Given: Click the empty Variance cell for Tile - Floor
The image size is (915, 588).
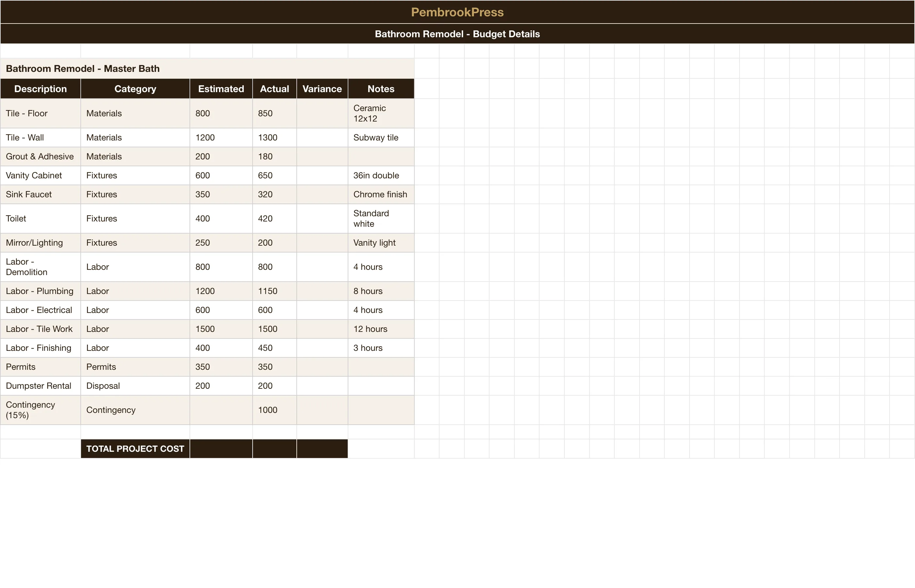Looking at the screenshot, I should coord(322,113).
